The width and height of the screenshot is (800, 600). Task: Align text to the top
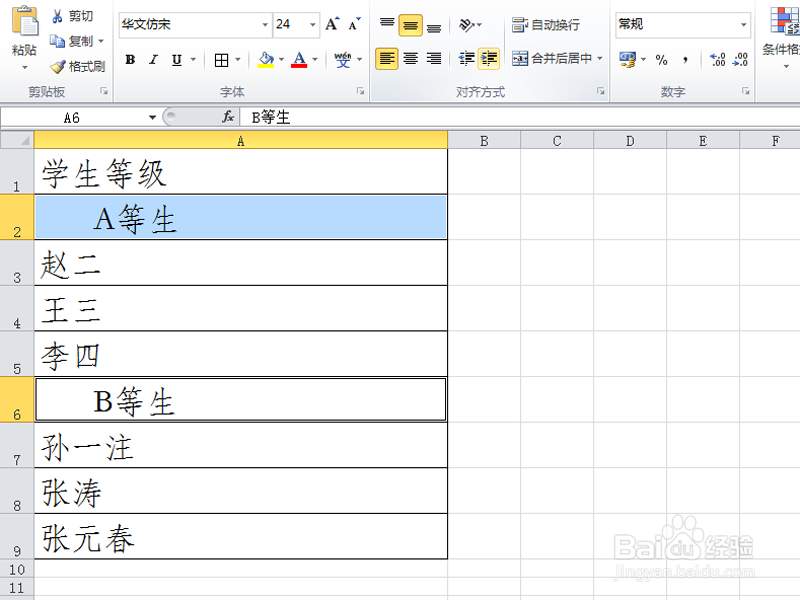click(x=387, y=24)
